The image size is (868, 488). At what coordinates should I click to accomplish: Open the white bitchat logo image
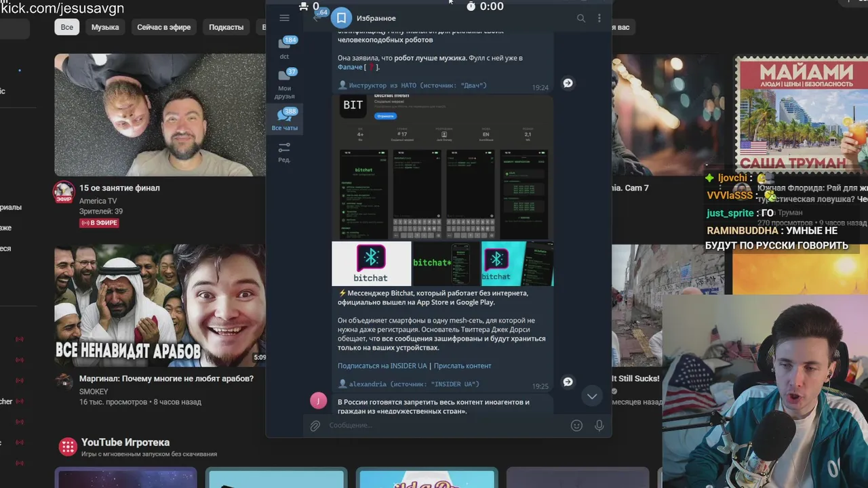tap(371, 264)
